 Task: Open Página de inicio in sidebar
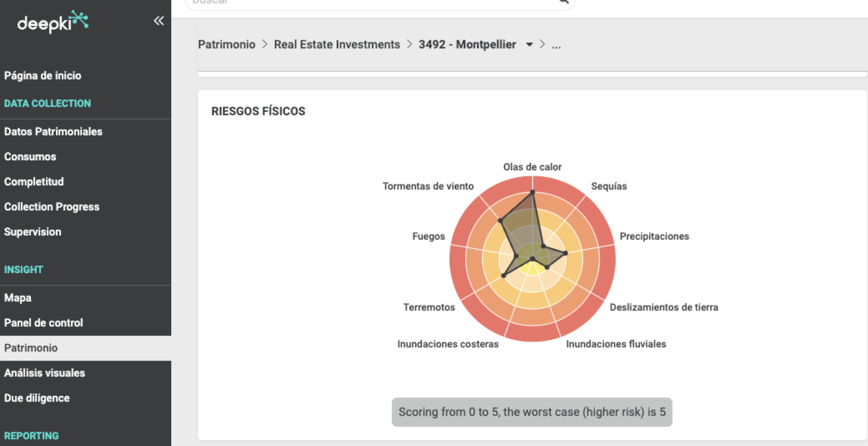click(43, 75)
